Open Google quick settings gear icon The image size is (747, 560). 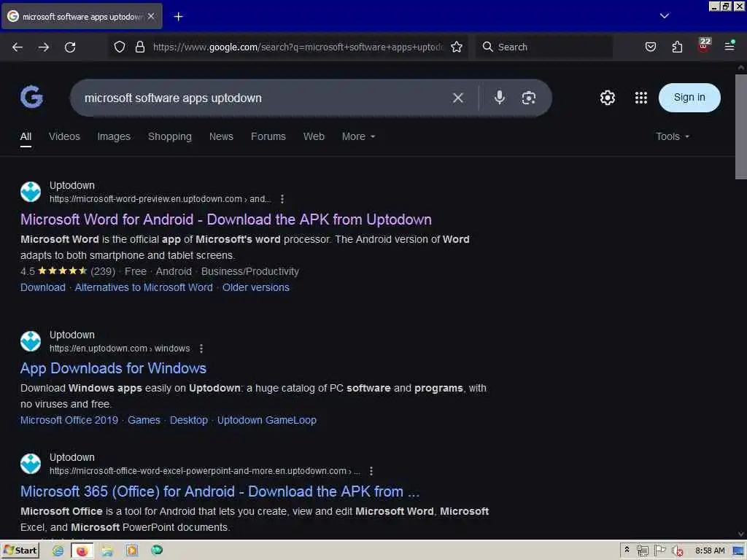pos(608,98)
